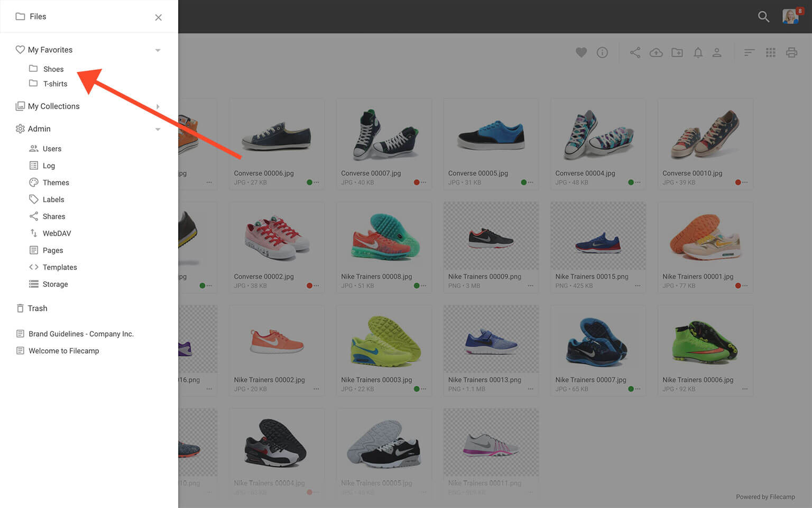
Task: Open WebDAV settings
Action: [x=50, y=233]
